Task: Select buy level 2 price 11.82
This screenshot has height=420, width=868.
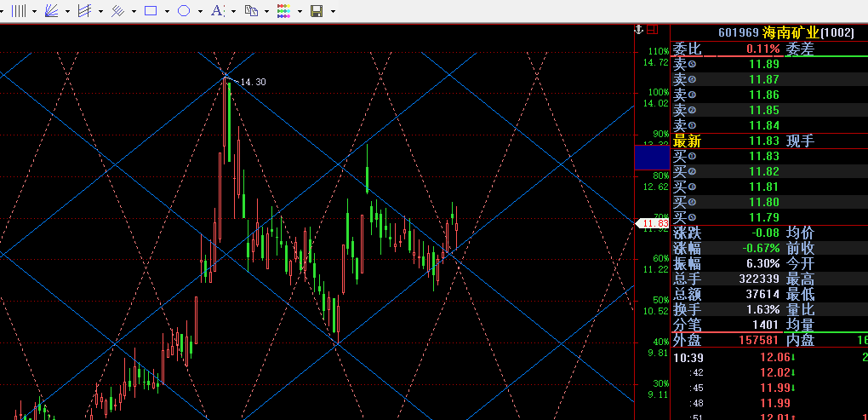Action: pos(764,171)
